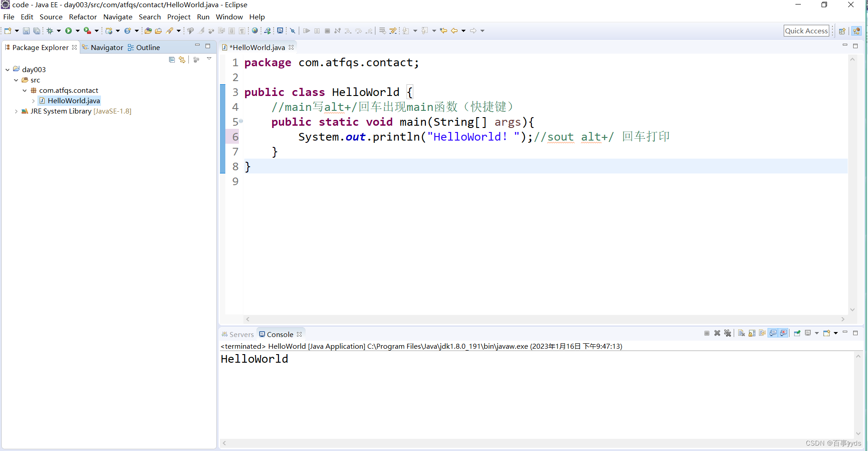Open the Run button dropdown menu
The image size is (868, 451).
click(77, 31)
